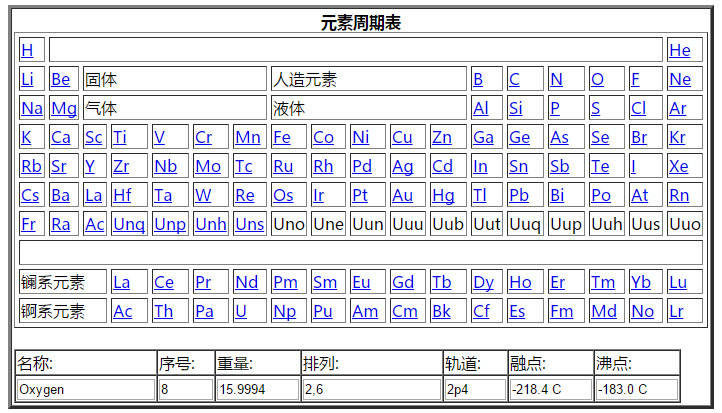722x413 pixels.
Task: Click the Uuo element cell
Action: point(685,224)
